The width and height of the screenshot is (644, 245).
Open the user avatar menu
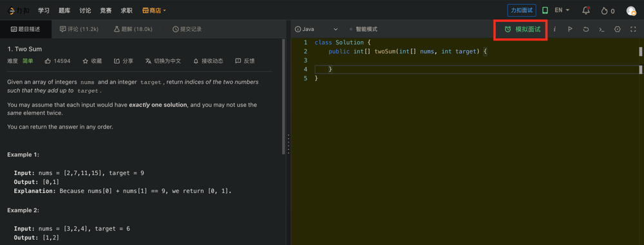coord(631,11)
